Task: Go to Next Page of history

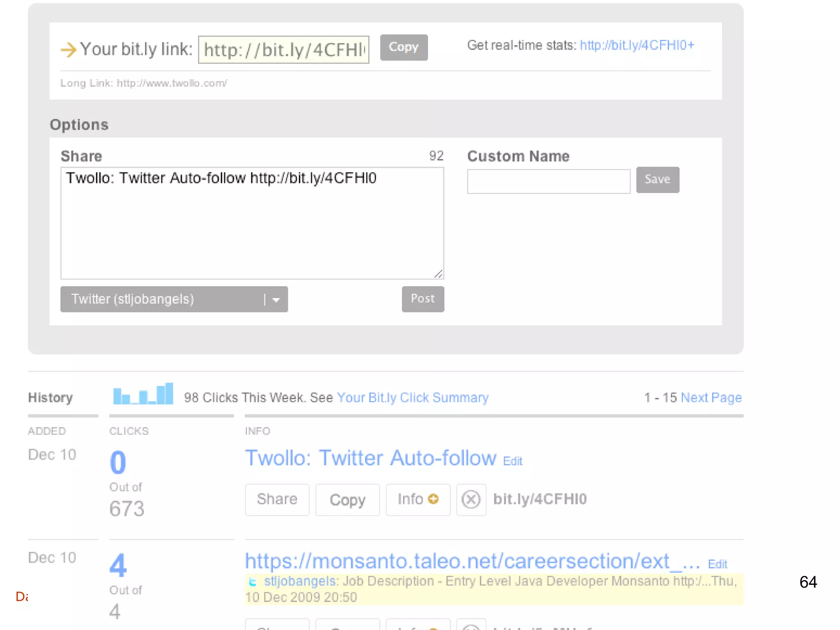Action: tap(711, 397)
